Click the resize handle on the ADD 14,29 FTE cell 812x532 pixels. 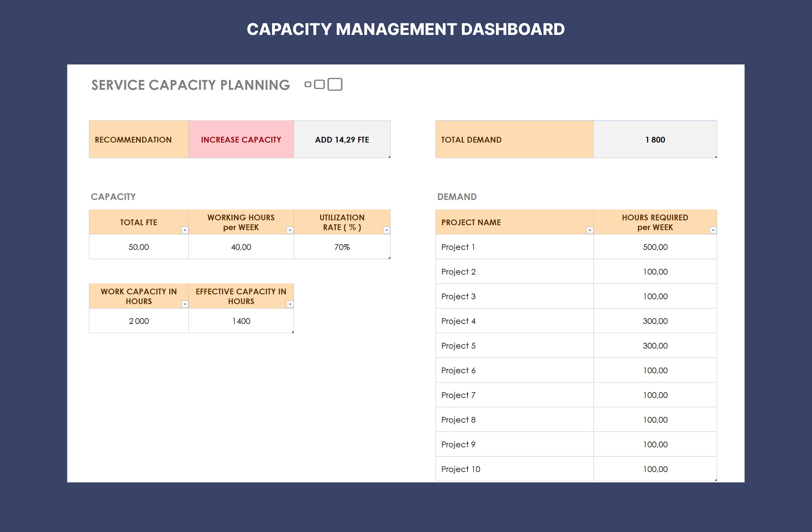pos(389,157)
